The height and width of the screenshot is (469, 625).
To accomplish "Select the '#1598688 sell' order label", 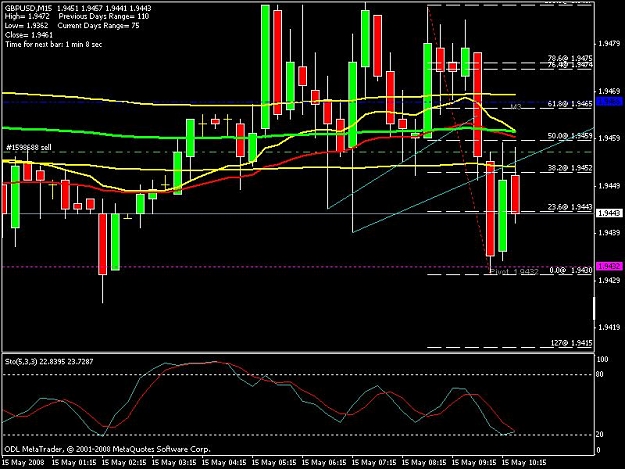I will [29, 147].
